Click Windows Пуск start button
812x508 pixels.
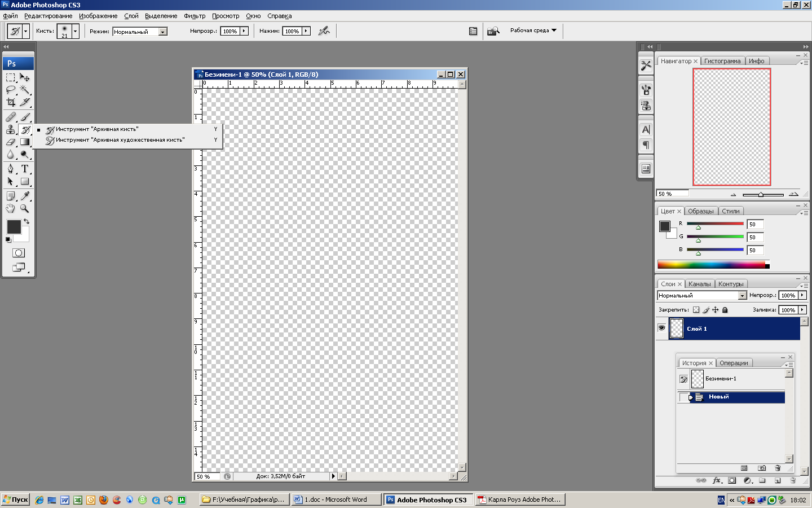(x=15, y=500)
